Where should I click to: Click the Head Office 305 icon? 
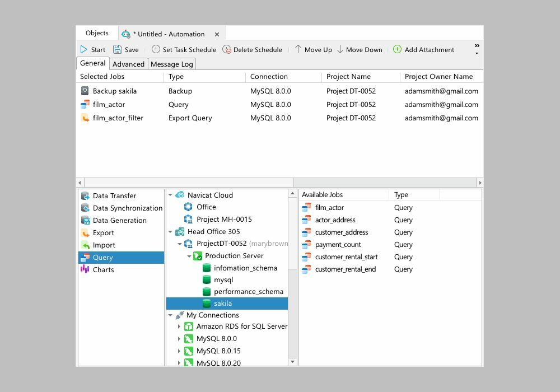pos(180,232)
